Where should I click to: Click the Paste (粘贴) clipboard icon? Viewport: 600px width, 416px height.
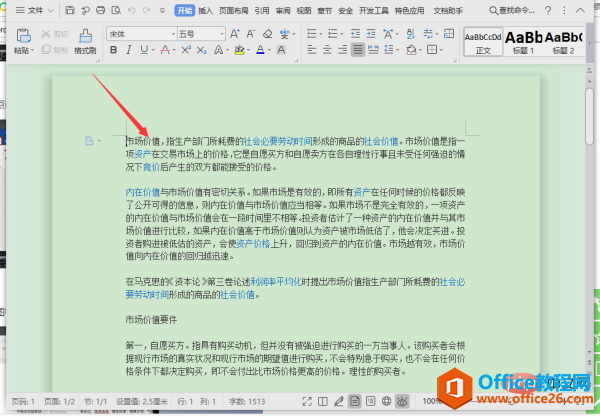coord(24,41)
